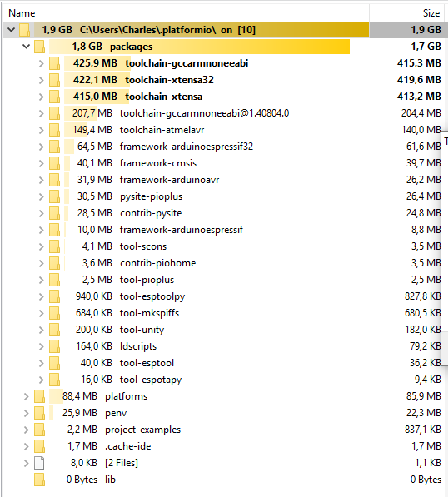Expand the framework-arduinoespressif32 folder
448x497 pixels.
pos(41,147)
